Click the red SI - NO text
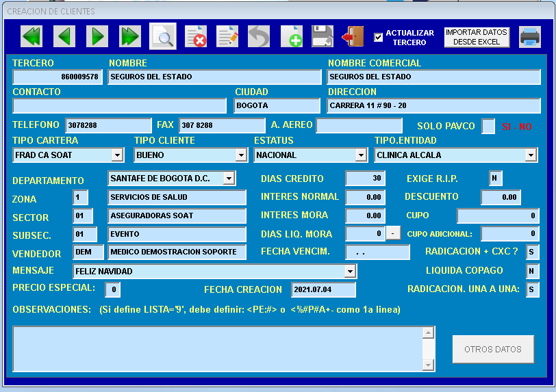Image resolution: width=556 pixels, height=392 pixels. point(517,127)
